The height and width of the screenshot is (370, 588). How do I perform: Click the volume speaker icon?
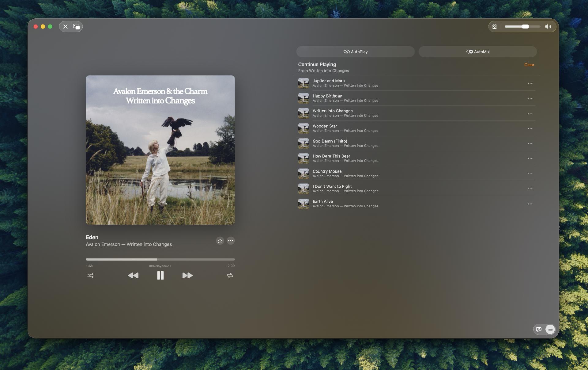tap(548, 27)
